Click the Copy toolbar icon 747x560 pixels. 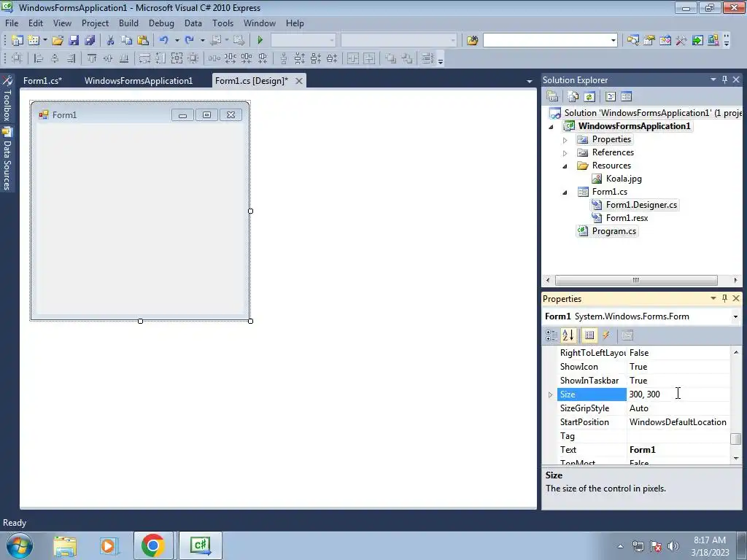pos(126,41)
